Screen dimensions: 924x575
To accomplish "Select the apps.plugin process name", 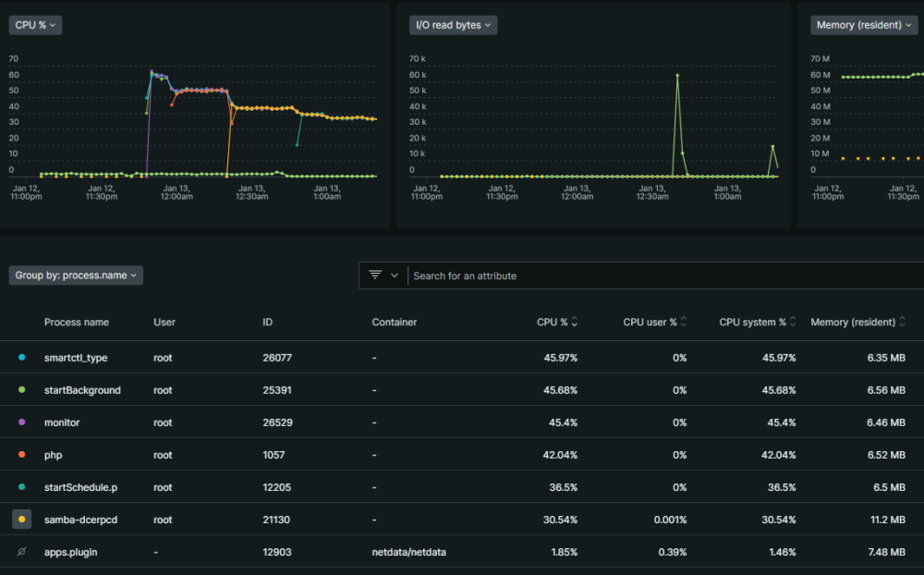I will pyautogui.click(x=70, y=552).
